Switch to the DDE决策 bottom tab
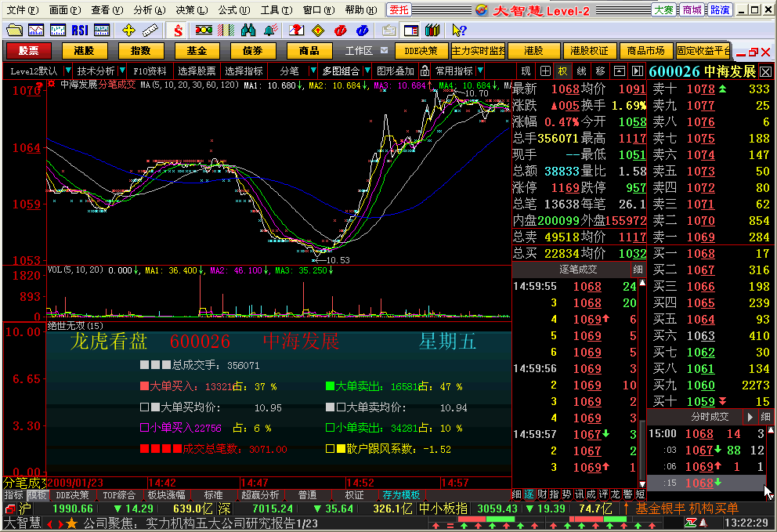Screen dimensions: 777x532 (x=72, y=495)
